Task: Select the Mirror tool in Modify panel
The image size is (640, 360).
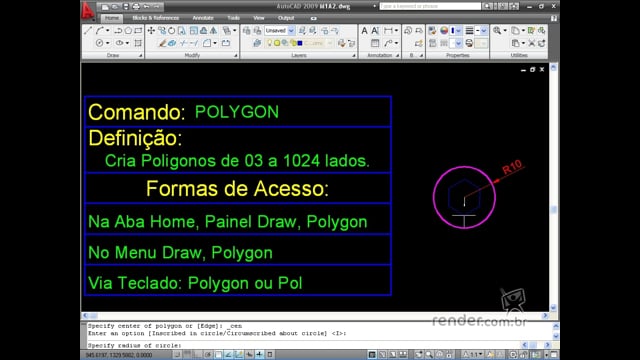Action: [213, 31]
